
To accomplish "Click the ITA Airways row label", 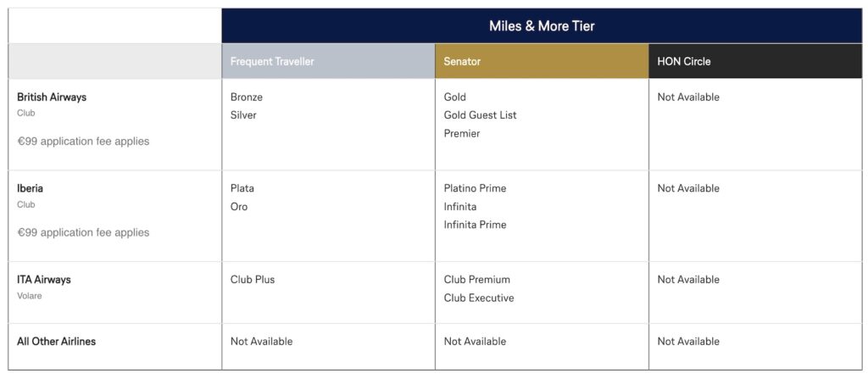I will (x=44, y=280).
